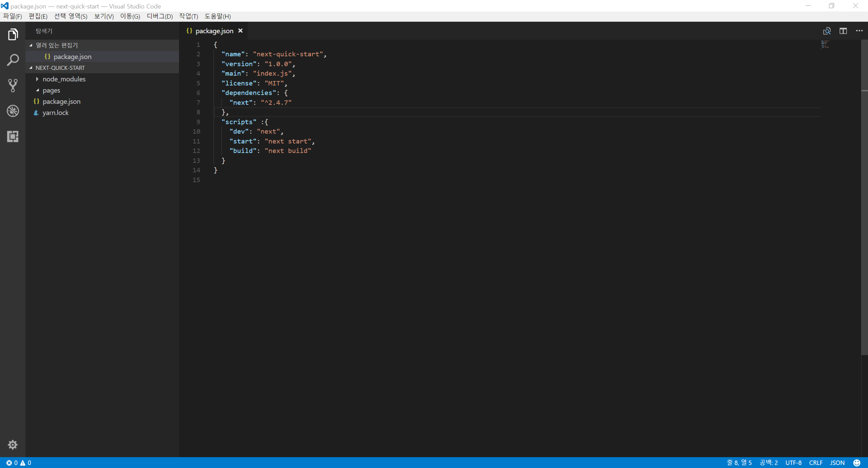Open the 디버그(D) menu
The height and width of the screenshot is (468, 868).
(159, 16)
